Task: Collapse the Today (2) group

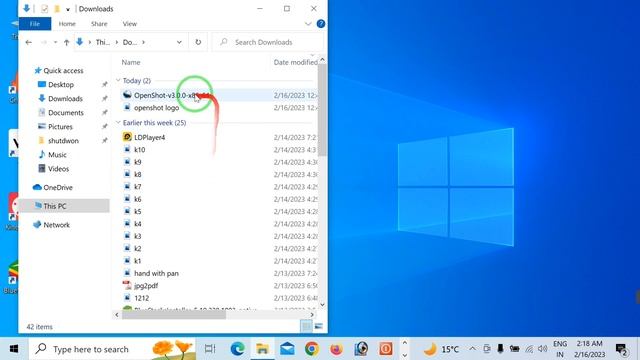Action: [118, 80]
